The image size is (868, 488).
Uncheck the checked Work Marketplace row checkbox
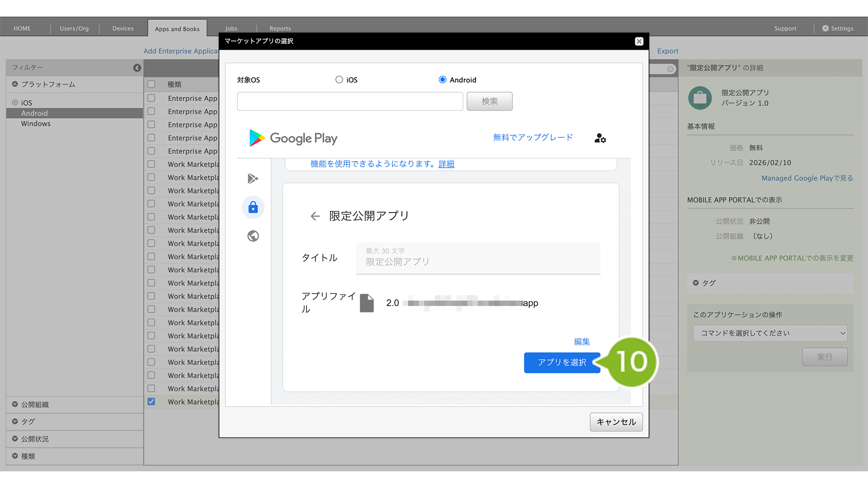tap(151, 402)
